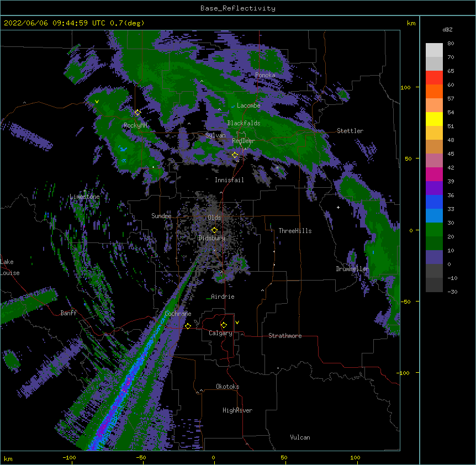
Task: Pick the blue 36-33 dBZ legend swatch
Action: click(x=434, y=202)
